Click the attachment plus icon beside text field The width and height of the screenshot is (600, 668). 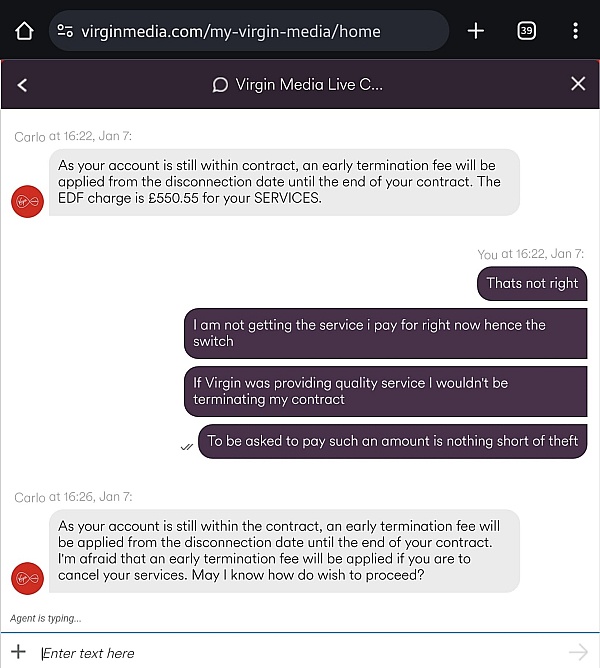point(18,651)
